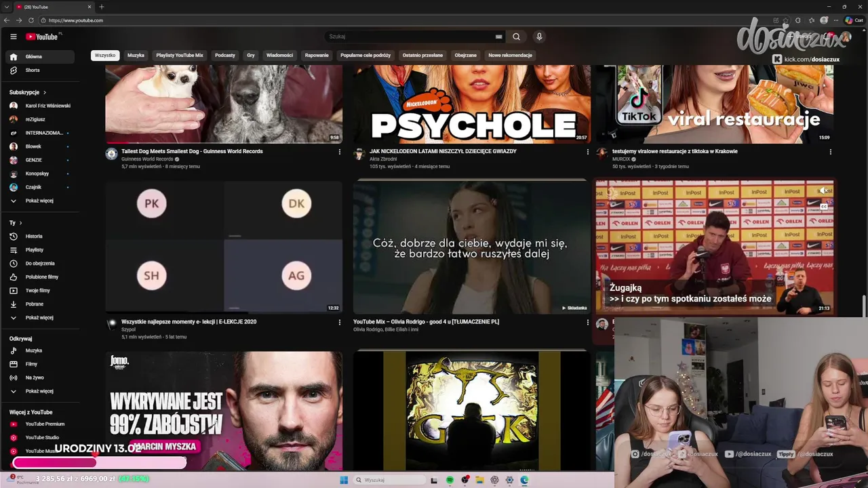
Task: Open reZigiusz channel subscription
Action: click(40, 119)
